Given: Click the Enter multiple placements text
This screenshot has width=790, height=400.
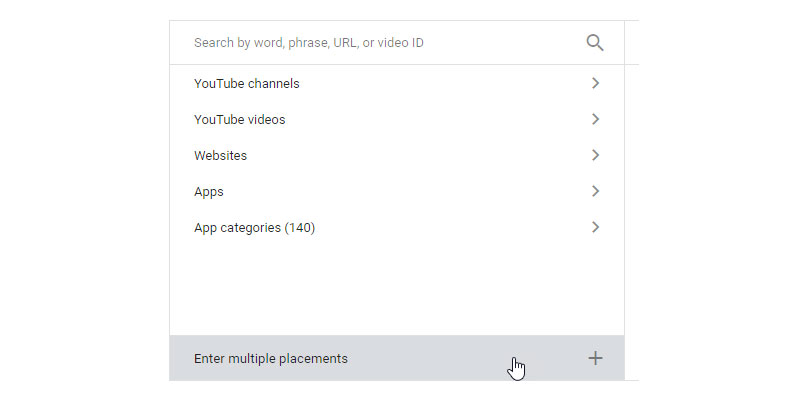Looking at the screenshot, I should 270,358.
